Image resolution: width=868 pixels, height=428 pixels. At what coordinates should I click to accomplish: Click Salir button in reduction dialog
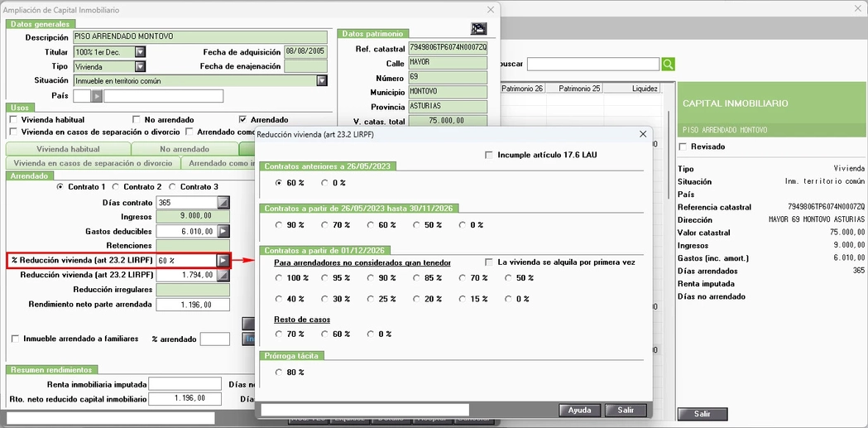[x=626, y=411]
